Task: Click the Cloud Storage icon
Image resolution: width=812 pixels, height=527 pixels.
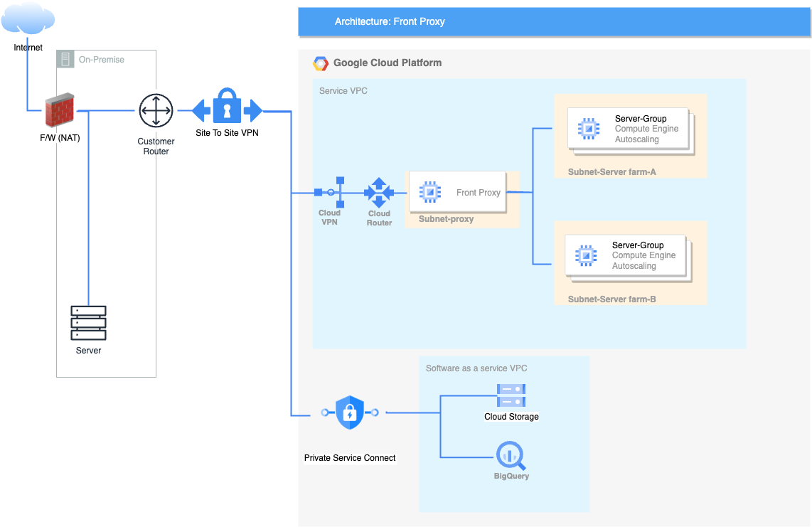Action: tap(511, 395)
